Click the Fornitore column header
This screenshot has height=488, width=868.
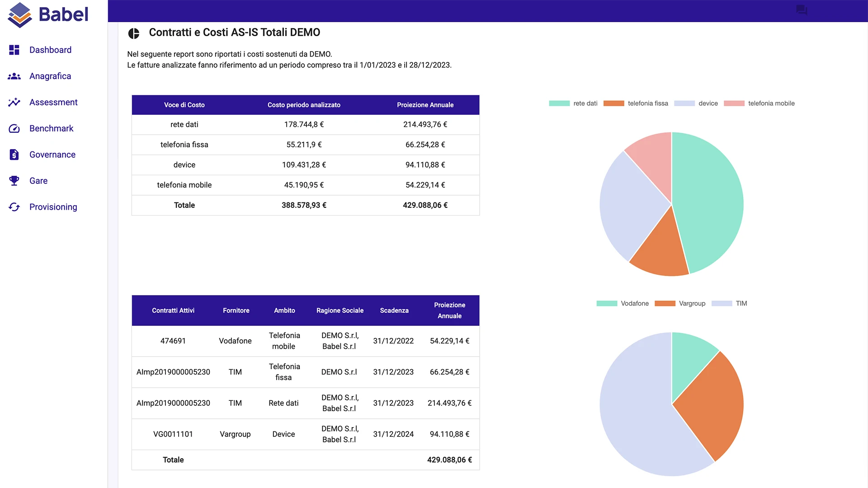point(236,310)
